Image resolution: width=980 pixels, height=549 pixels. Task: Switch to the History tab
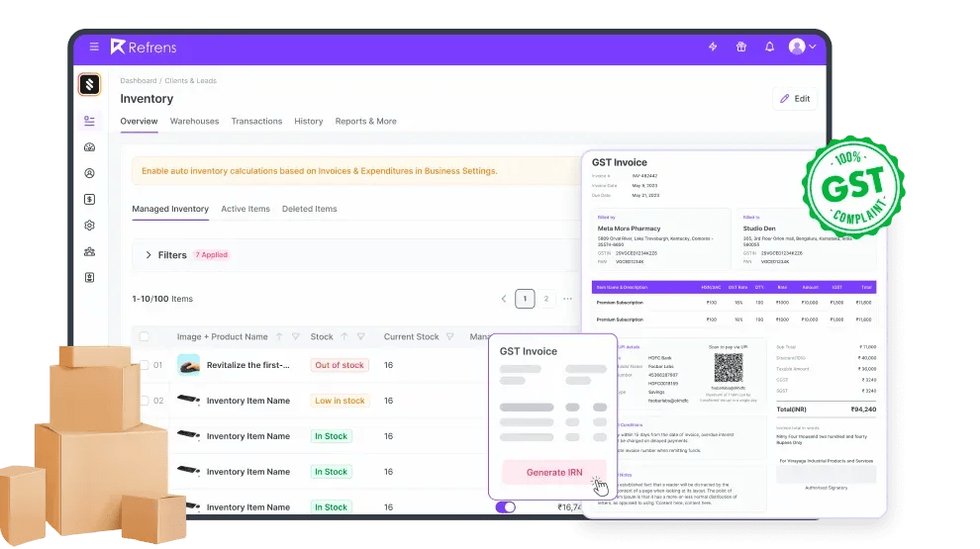tap(309, 121)
